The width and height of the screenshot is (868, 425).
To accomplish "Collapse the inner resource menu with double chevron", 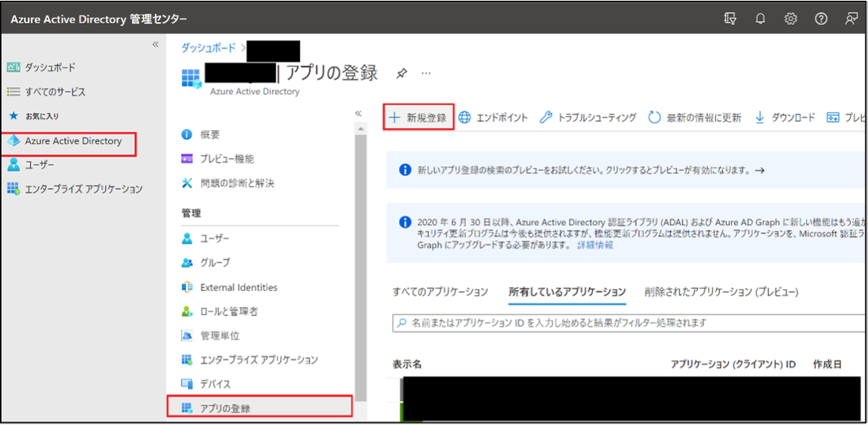I will pyautogui.click(x=358, y=113).
